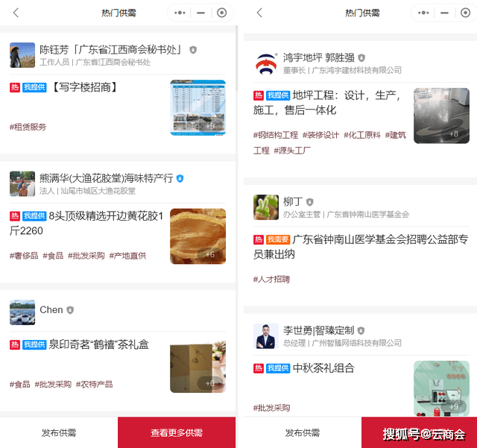The image size is (477, 448).
Task: Open the 泉印奇茗"鹤禧"茶礼盒 post title
Action: tap(98, 344)
